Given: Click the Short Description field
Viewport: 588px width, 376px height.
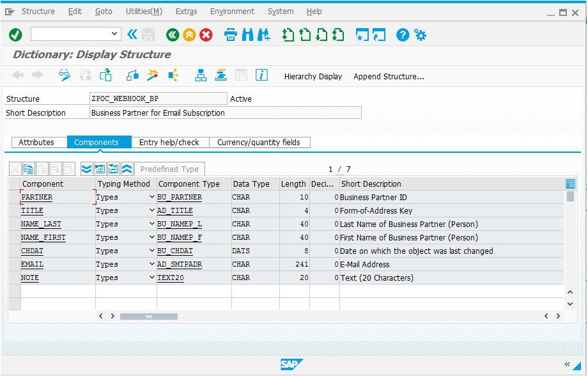Looking at the screenshot, I should point(226,113).
